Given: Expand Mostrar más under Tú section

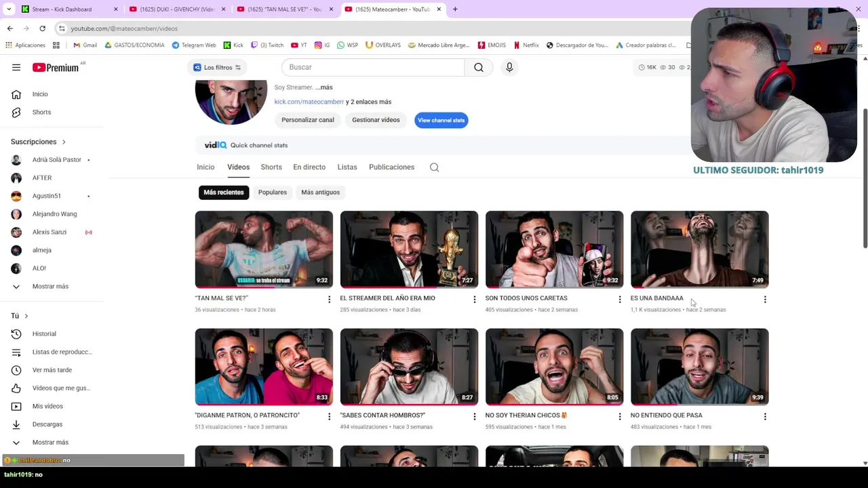Looking at the screenshot, I should (x=50, y=443).
